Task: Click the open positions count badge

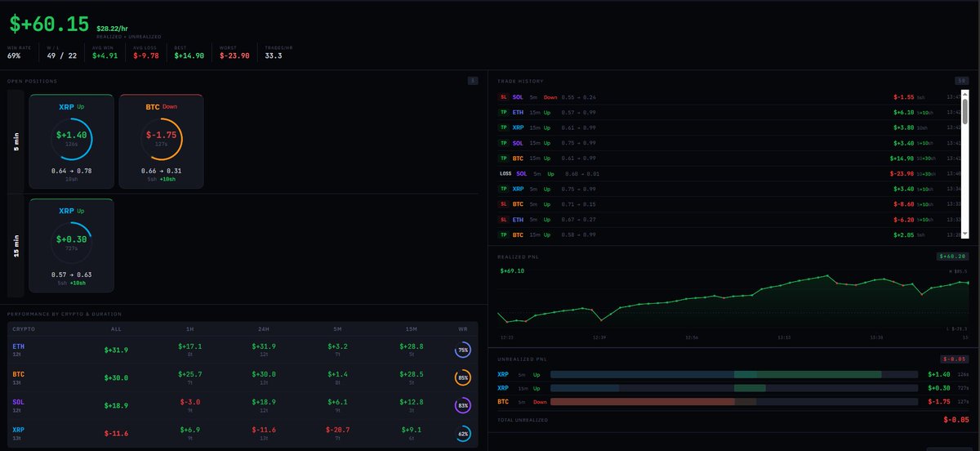Action: click(x=472, y=81)
